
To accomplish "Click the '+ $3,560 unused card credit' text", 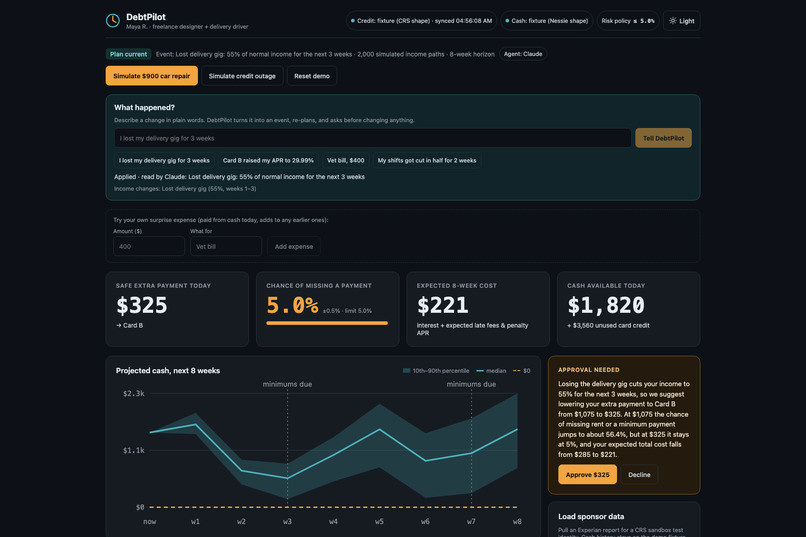I will 608,325.
